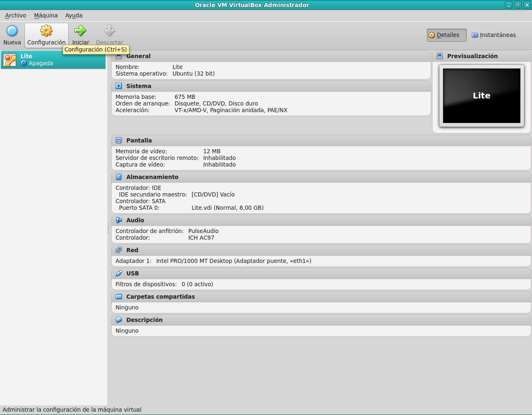Click 'Disquete, CD/DVD, Disco duro' boot order

216,103
